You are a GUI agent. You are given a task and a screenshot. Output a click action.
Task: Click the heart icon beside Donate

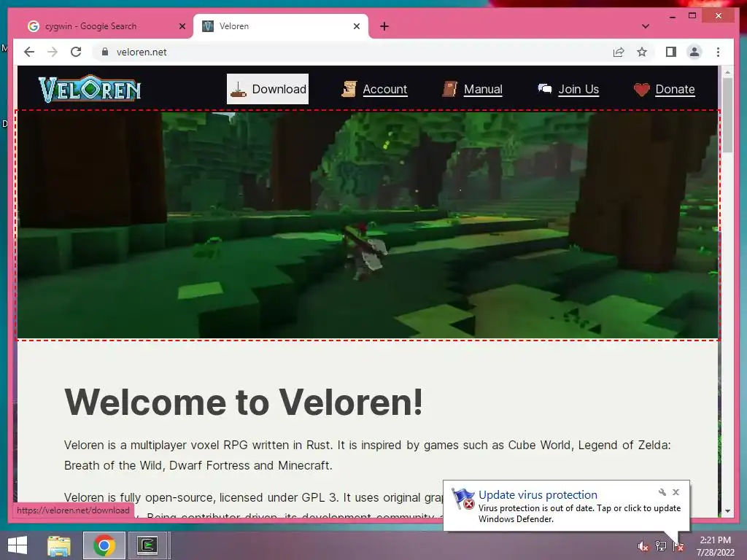(x=642, y=90)
